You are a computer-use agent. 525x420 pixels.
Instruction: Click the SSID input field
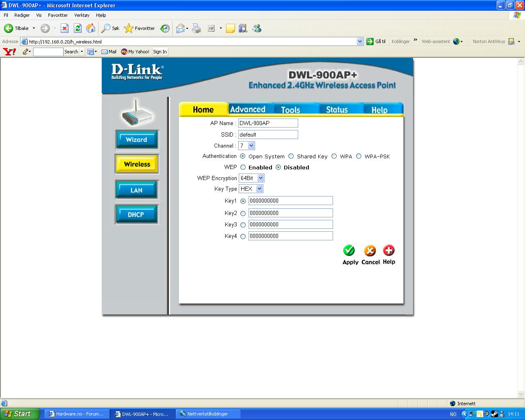click(268, 135)
